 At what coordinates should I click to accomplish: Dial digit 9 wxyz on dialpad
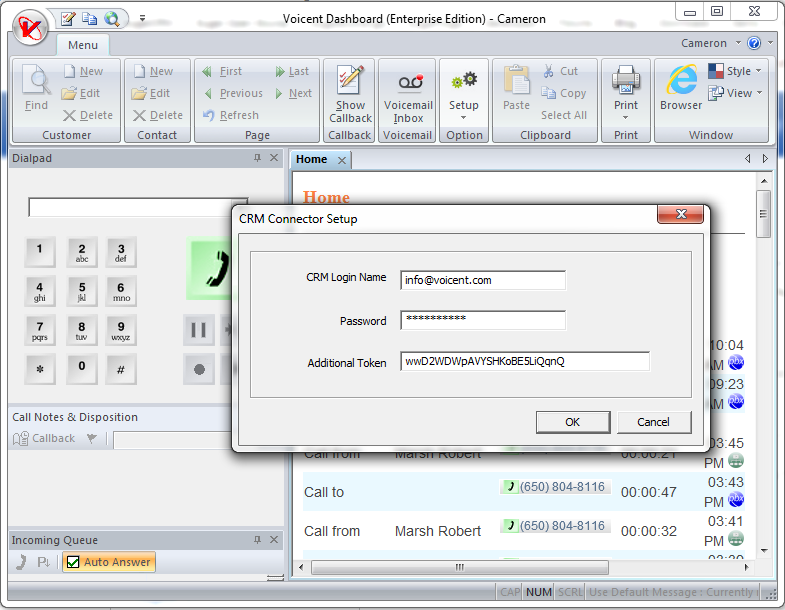pyautogui.click(x=121, y=331)
